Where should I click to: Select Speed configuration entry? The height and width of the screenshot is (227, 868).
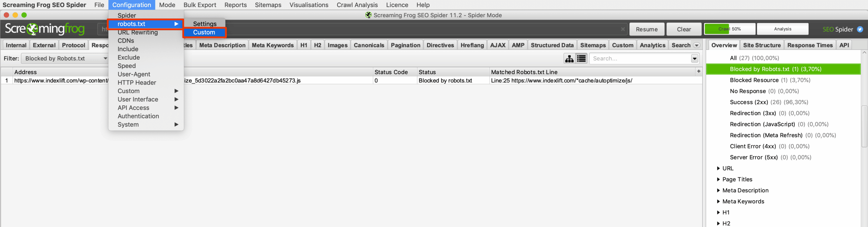[146, 66]
